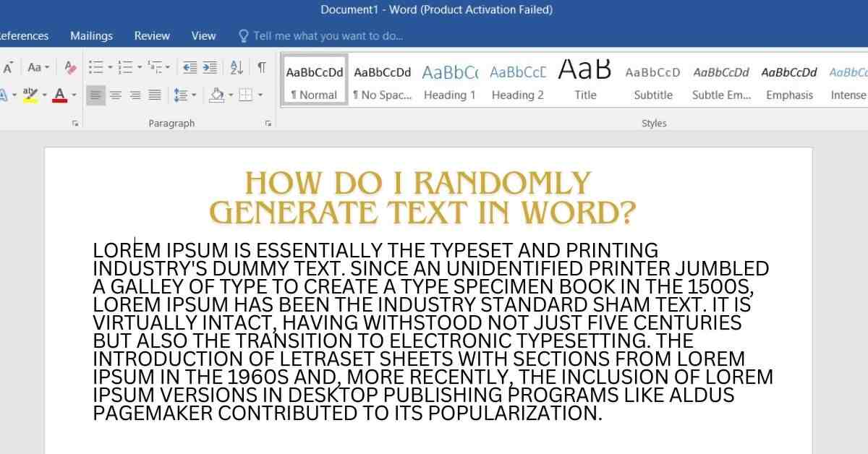868x454 pixels.
Task: Apply numbered list formatting
Action: [125, 67]
